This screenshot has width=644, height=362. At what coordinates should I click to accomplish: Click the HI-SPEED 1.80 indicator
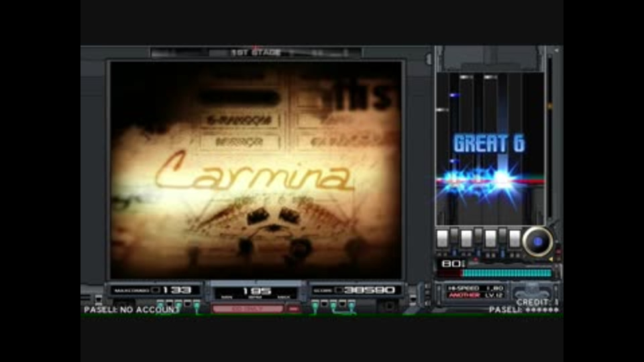(474, 288)
